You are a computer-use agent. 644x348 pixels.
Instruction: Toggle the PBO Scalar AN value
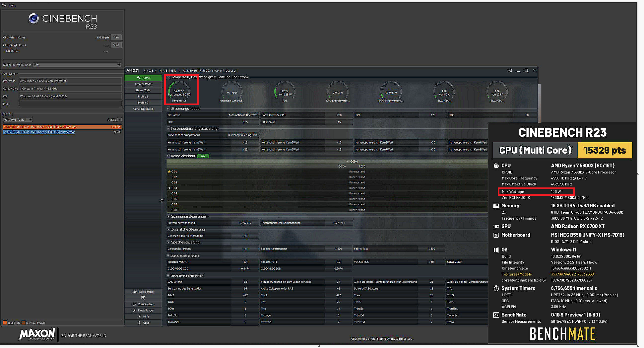point(339,122)
